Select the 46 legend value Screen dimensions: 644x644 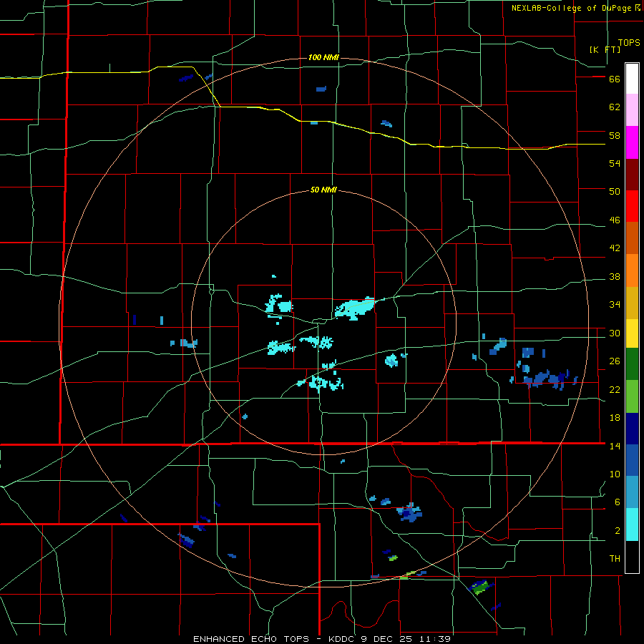615,220
